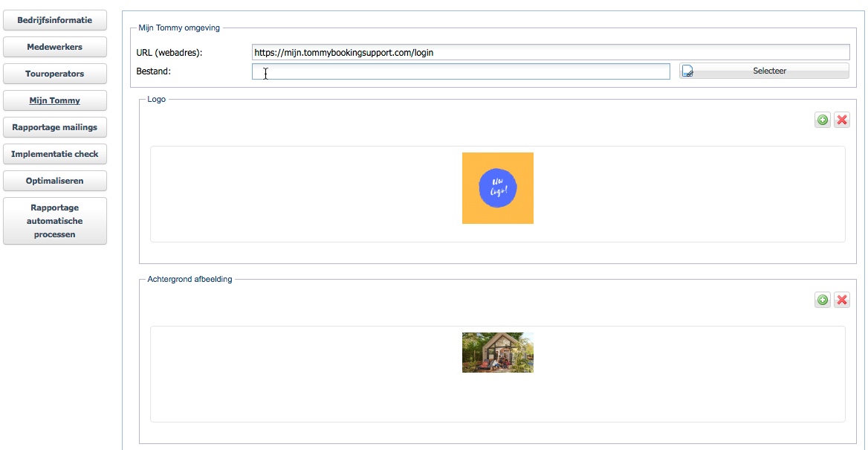
Task: Go to the Touroperators section
Action: [55, 74]
